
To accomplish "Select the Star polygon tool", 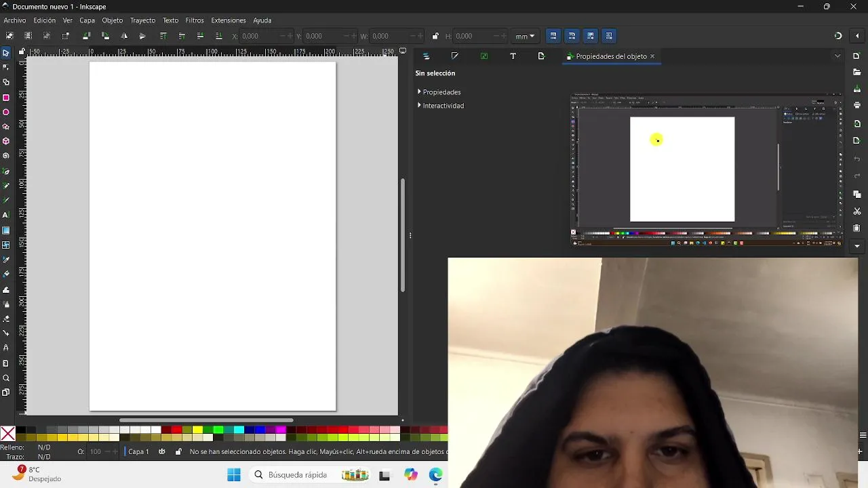I will [6, 127].
